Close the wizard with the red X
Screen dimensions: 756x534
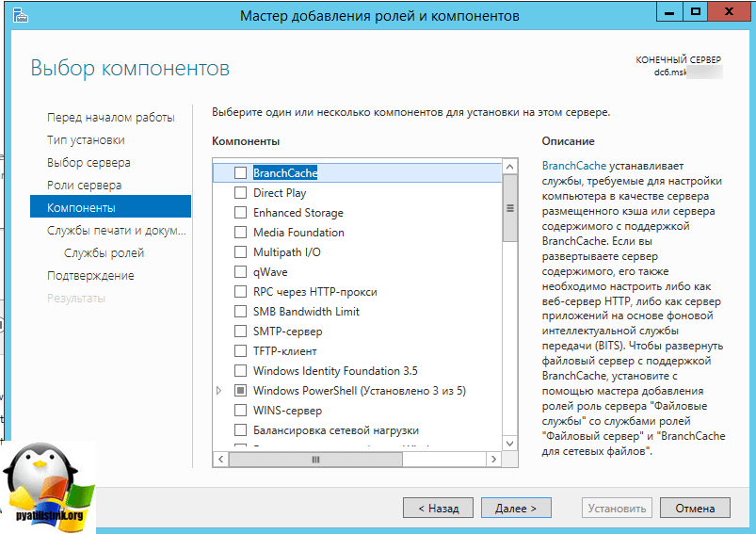click(732, 11)
